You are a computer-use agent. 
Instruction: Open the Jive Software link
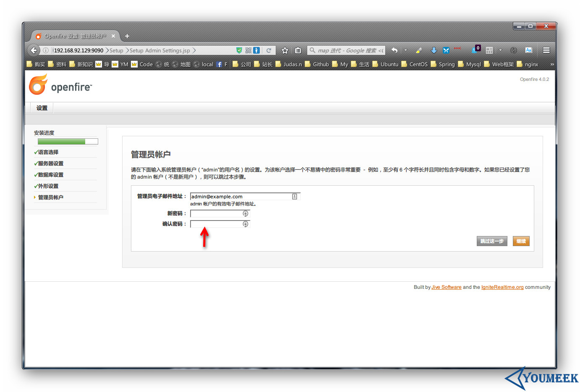(x=446, y=287)
